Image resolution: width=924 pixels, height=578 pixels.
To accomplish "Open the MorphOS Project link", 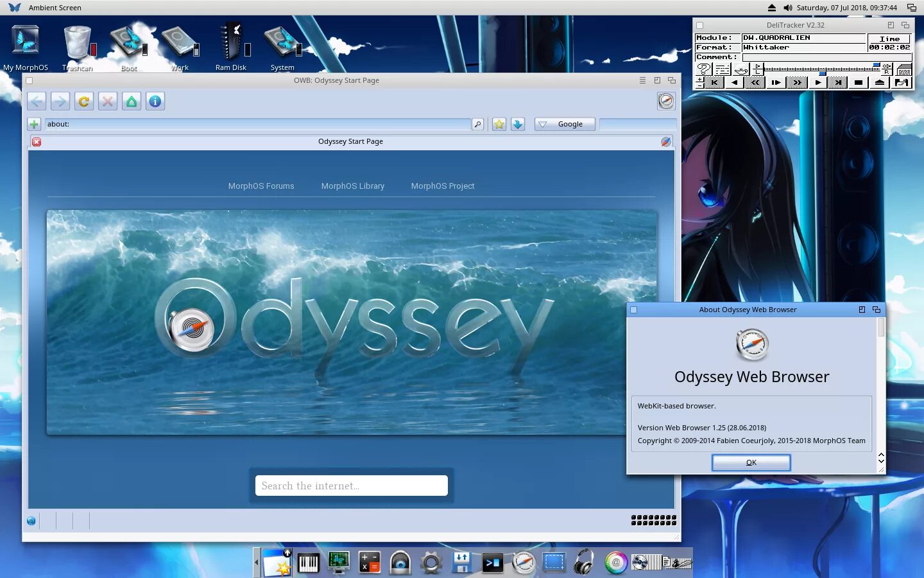I will point(443,186).
